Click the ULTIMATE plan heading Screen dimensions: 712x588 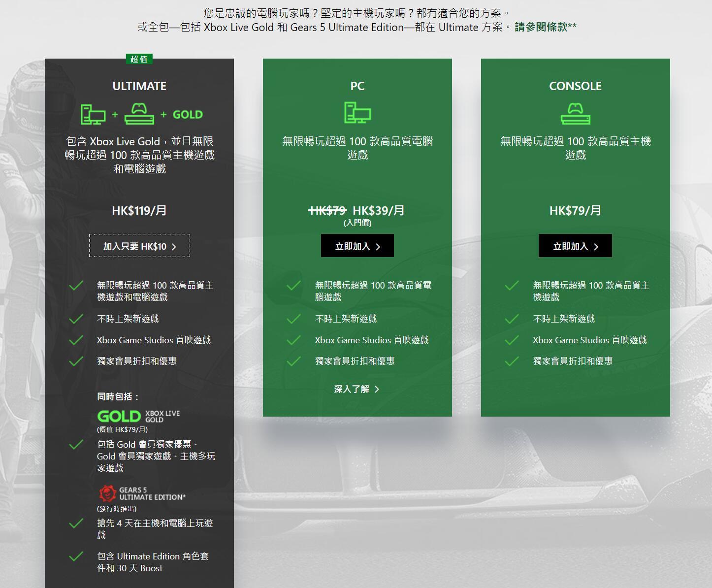pos(139,86)
